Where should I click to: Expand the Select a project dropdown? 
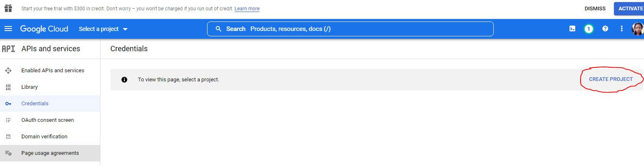coord(103,29)
